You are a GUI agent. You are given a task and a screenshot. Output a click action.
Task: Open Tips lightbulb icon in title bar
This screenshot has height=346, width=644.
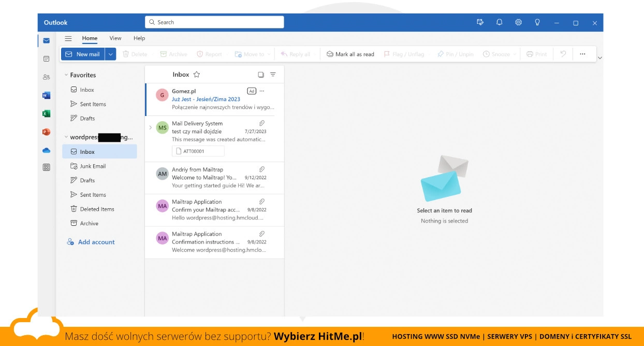tap(537, 22)
